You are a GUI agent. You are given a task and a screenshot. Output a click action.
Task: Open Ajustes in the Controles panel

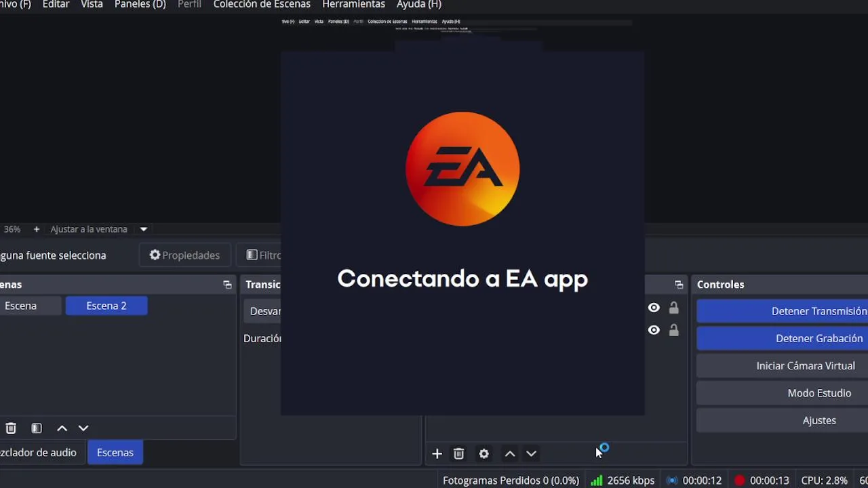pyautogui.click(x=783, y=420)
